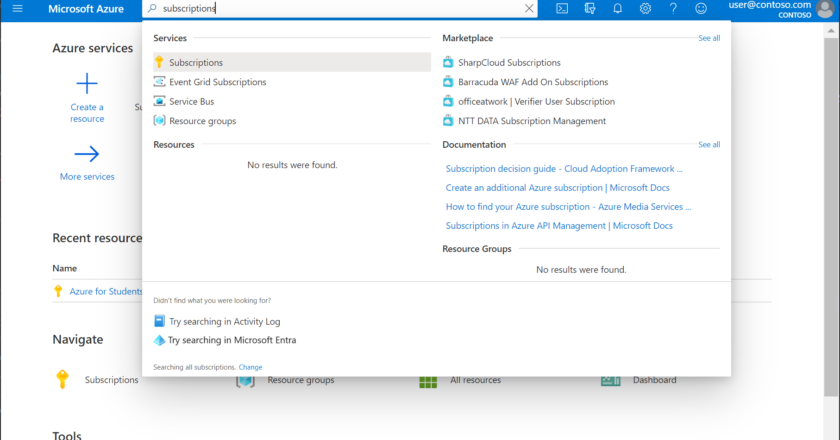Image resolution: width=840 pixels, height=440 pixels.
Task: Click Resource groups cube icon in results
Action: point(159,121)
